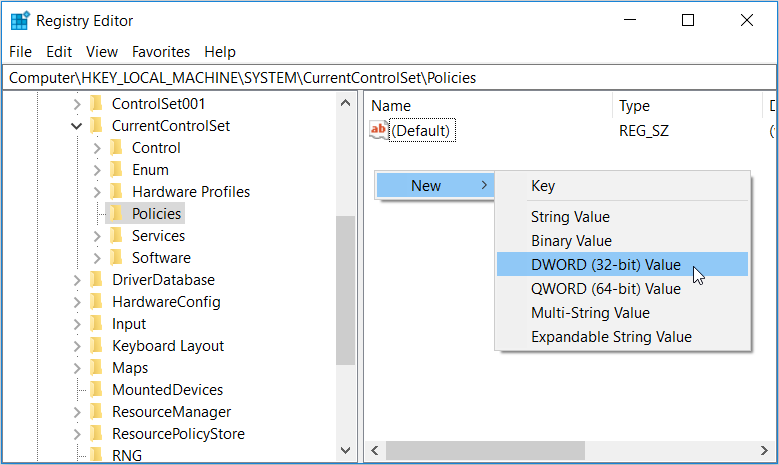Click the string value icon beside (Default)
The width and height of the screenshot is (779, 465).
tap(378, 130)
